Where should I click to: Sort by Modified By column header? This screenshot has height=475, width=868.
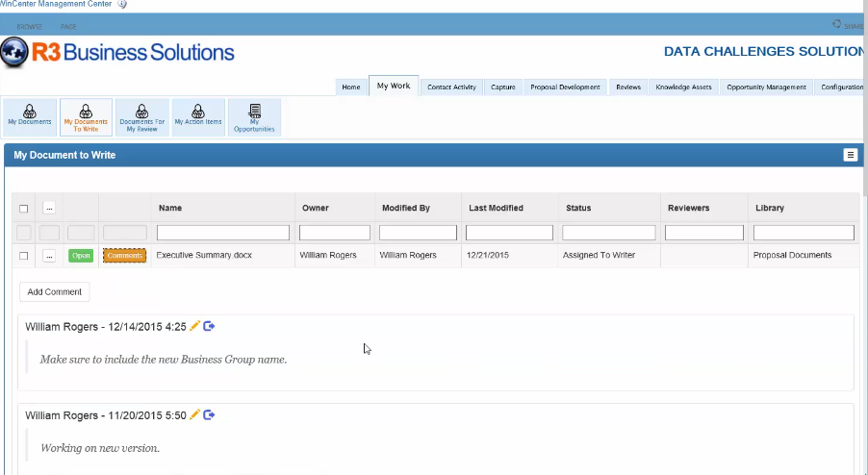click(406, 208)
